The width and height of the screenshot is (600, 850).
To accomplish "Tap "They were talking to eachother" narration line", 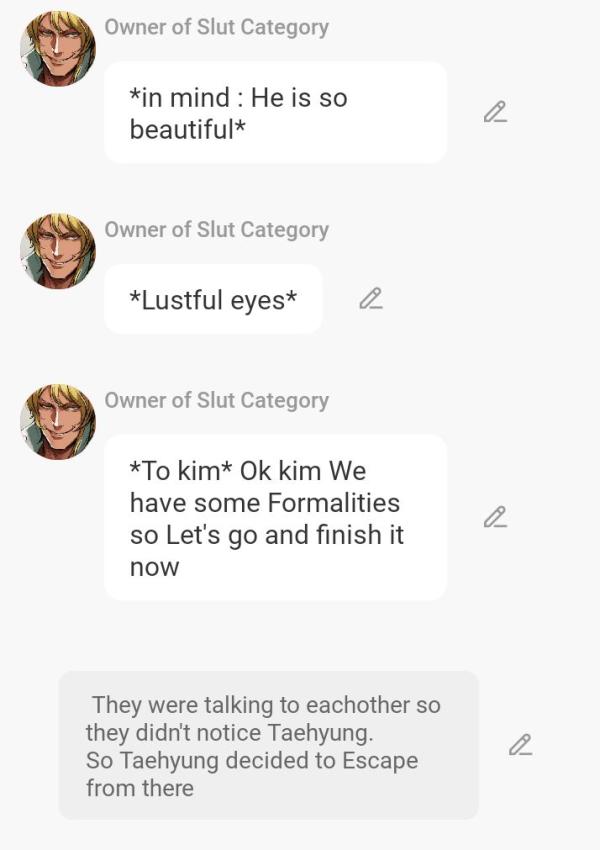I will tap(266, 705).
